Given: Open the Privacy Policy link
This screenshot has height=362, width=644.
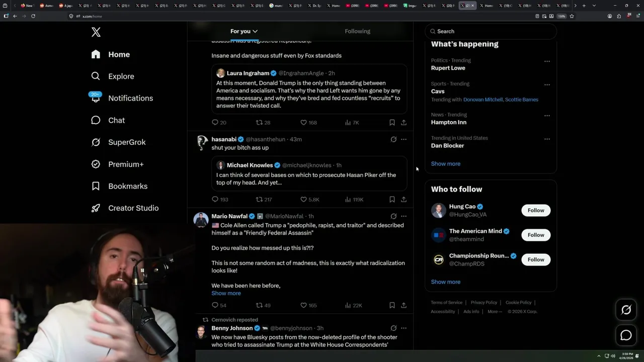Looking at the screenshot, I should coord(484,303).
